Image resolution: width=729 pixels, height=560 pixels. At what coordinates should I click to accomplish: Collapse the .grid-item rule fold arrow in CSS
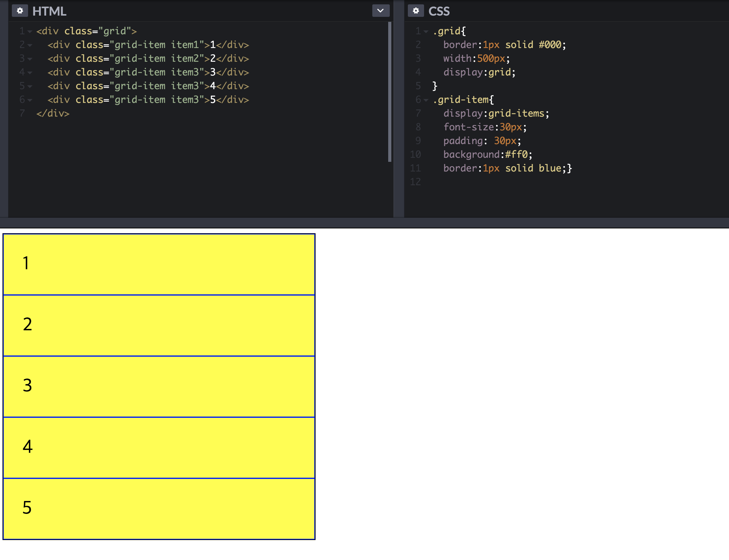[x=426, y=100]
